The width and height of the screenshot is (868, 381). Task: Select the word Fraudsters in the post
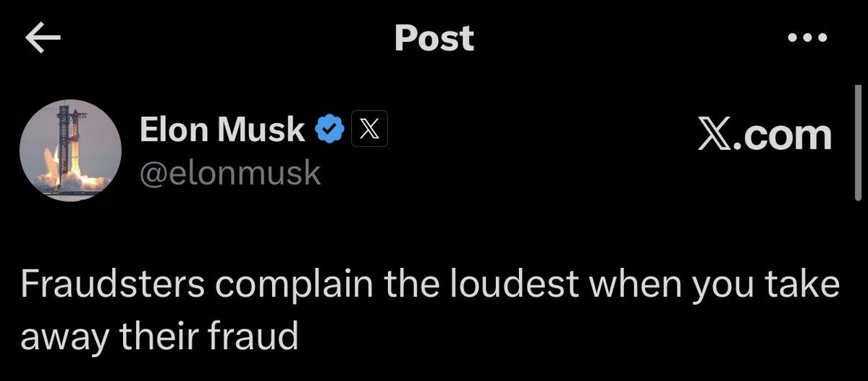pos(113,283)
